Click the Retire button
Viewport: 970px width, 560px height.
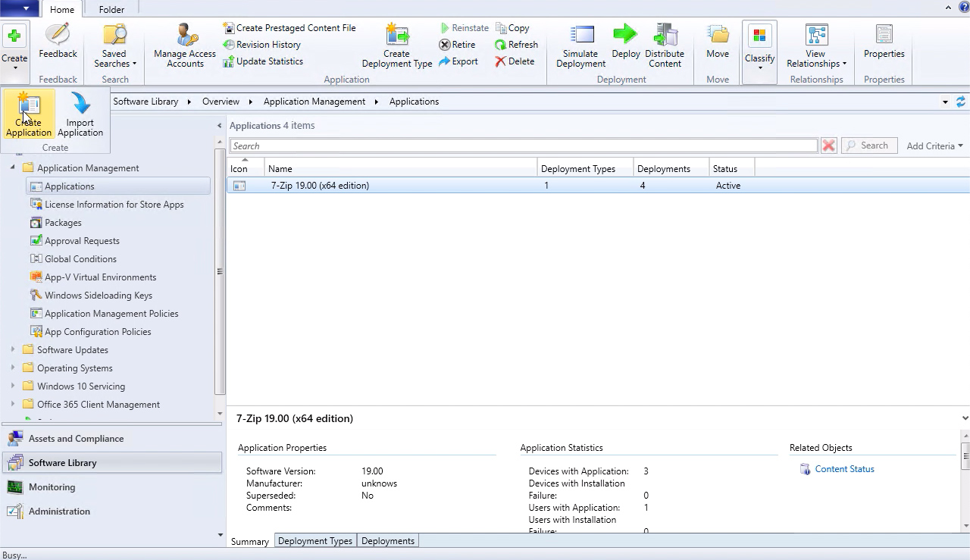457,45
